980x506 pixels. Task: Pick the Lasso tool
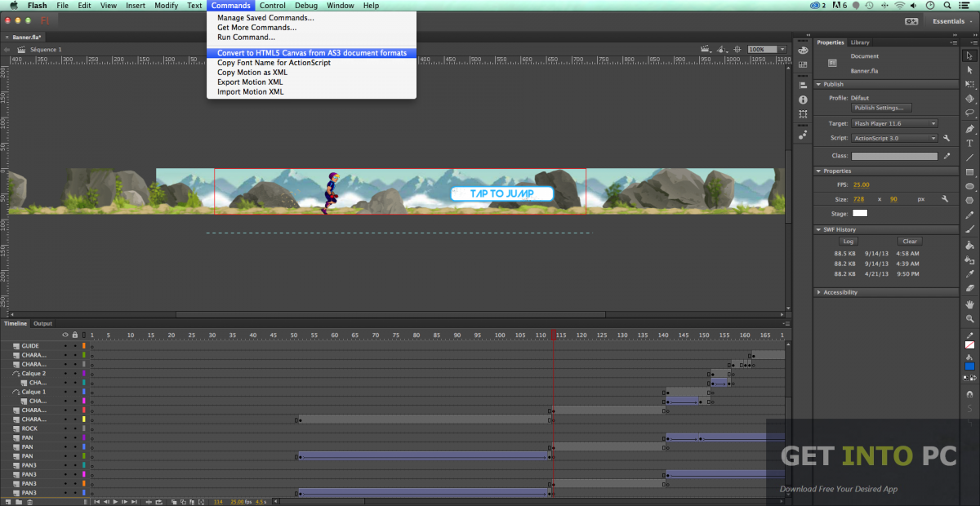coord(969,113)
